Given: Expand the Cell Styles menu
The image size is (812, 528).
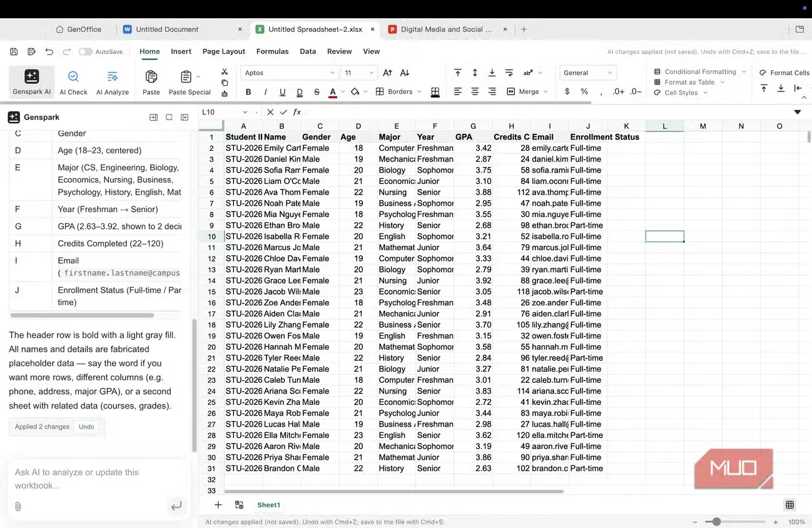Looking at the screenshot, I should [x=681, y=93].
